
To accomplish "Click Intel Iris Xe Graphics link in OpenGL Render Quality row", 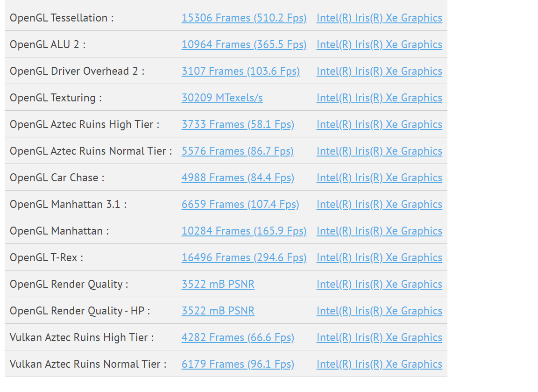I will 379,284.
